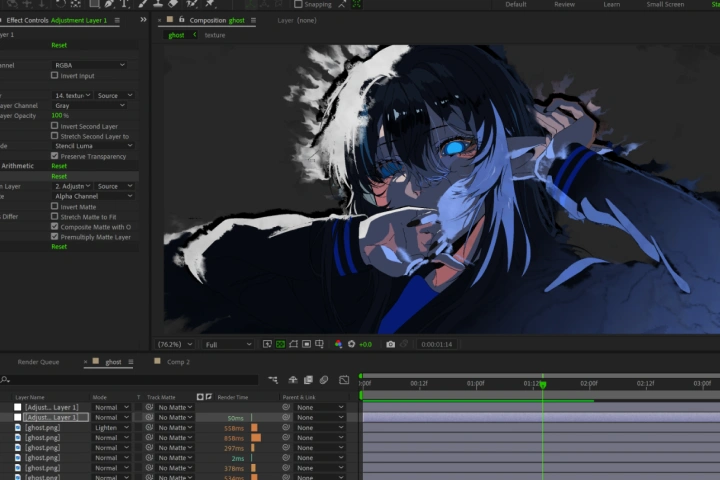
Task: Check Stretch Second Layer to Fit
Action: [55, 136]
